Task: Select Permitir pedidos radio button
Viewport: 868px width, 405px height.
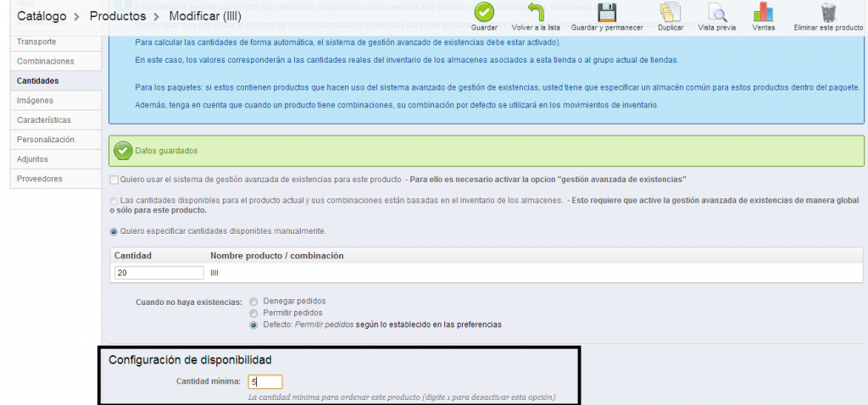Action: [x=253, y=313]
